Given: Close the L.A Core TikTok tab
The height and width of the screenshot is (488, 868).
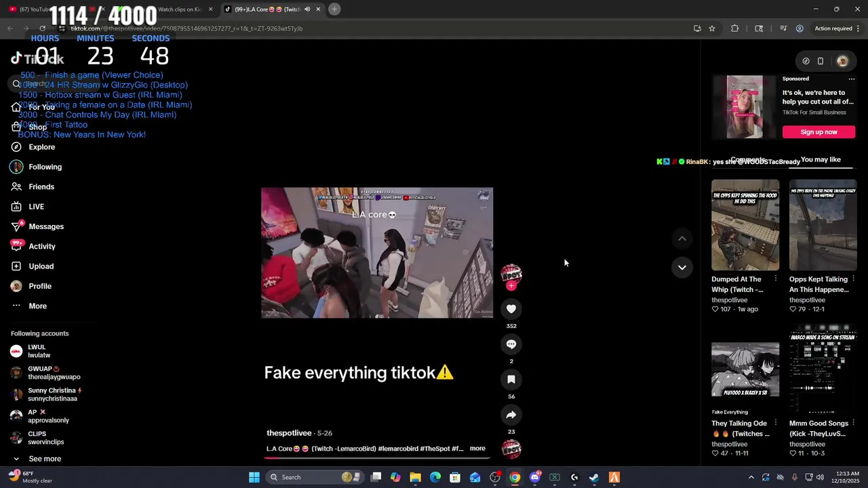Looking at the screenshot, I should coord(318,9).
